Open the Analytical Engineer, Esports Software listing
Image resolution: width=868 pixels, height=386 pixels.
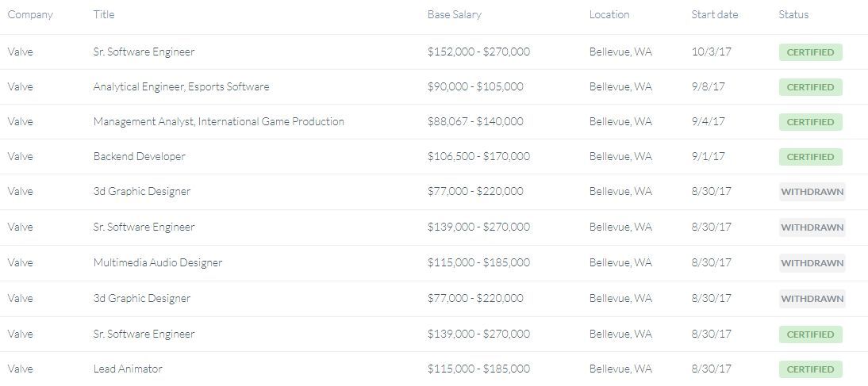(x=181, y=86)
